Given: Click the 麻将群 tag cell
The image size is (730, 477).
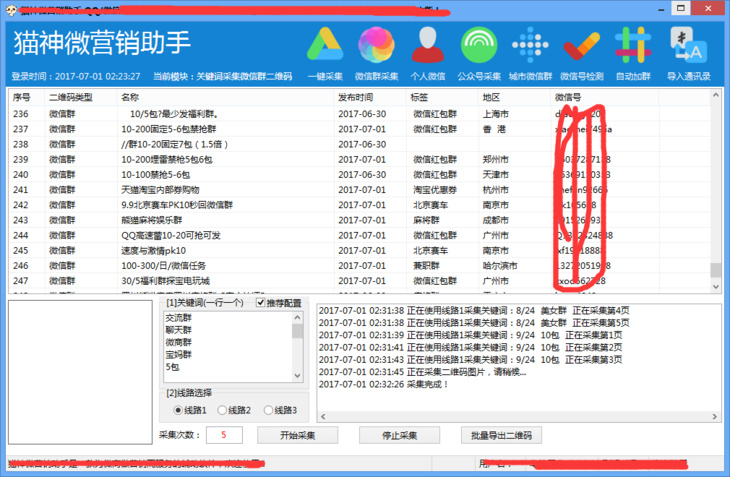Looking at the screenshot, I should click(x=426, y=220).
